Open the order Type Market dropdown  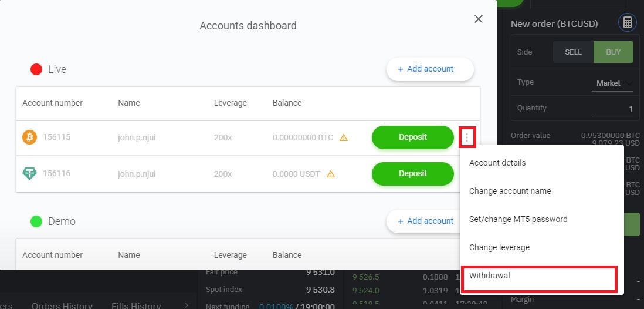pos(614,83)
